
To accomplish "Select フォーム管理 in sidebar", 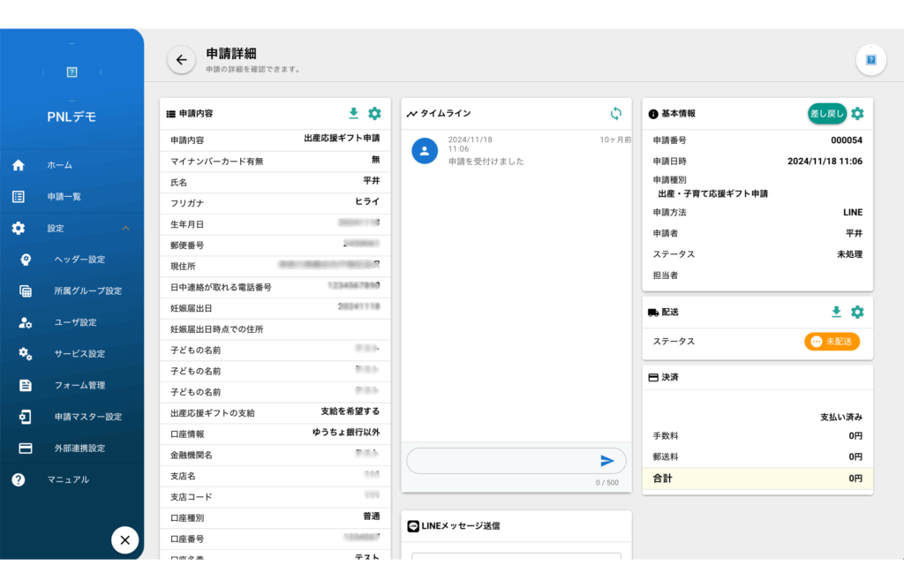I will tap(79, 385).
